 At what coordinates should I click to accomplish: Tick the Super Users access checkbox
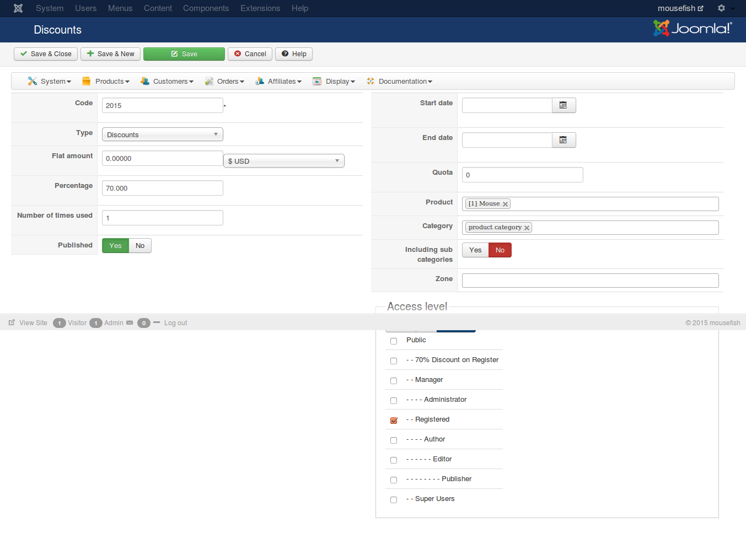[394, 500]
